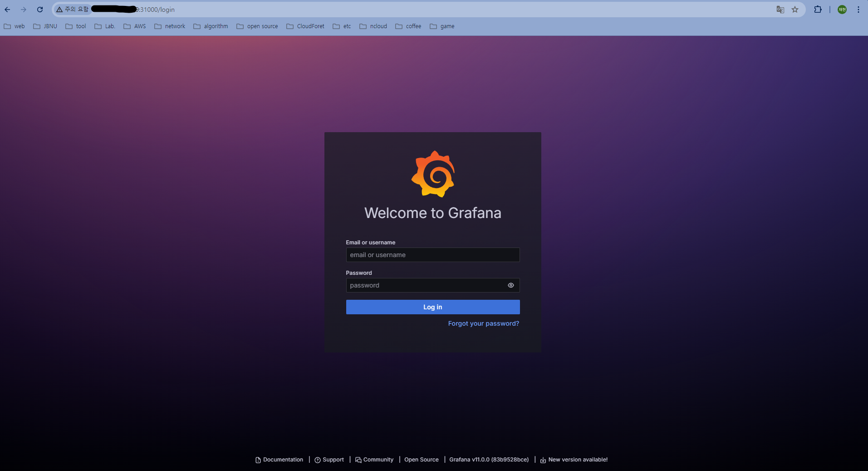Open the Community footer link

[x=374, y=460]
